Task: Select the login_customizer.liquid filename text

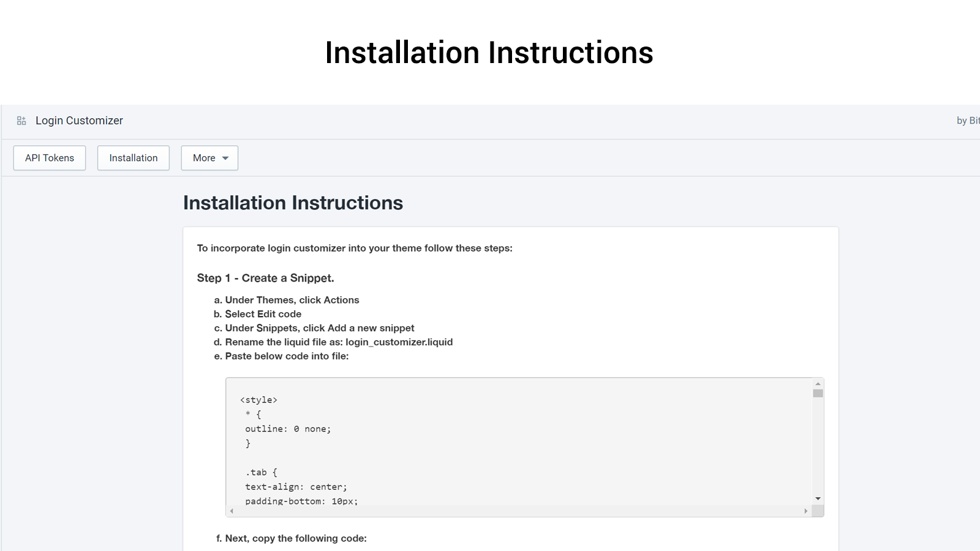Action: [x=399, y=342]
